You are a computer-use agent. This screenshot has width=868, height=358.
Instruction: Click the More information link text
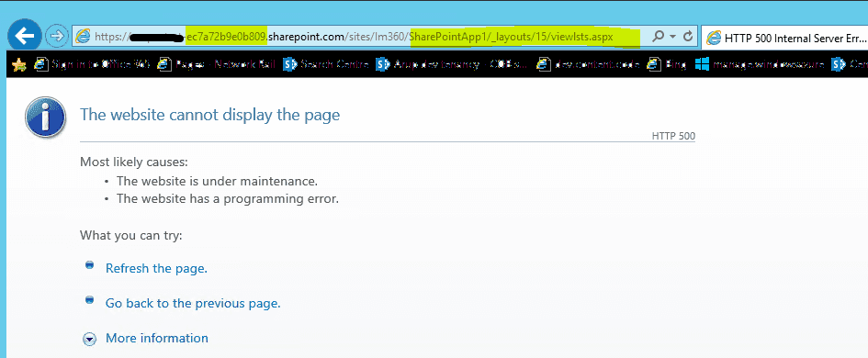click(x=157, y=338)
